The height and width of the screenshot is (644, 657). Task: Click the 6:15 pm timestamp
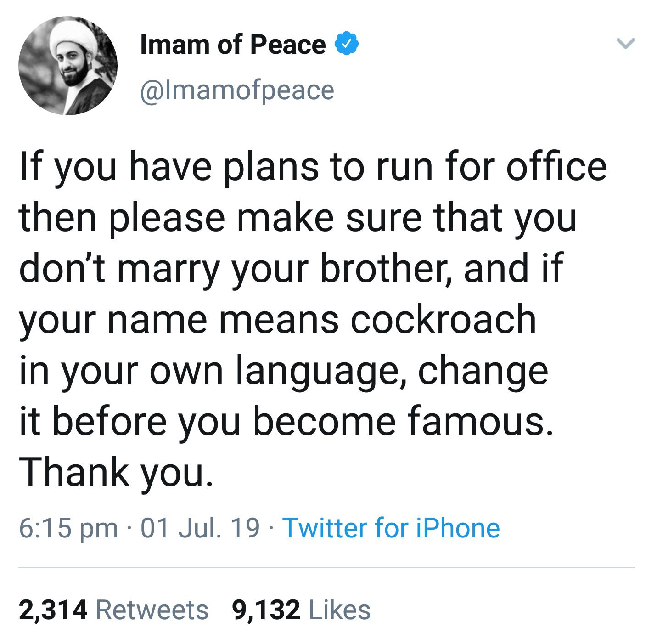(x=68, y=528)
